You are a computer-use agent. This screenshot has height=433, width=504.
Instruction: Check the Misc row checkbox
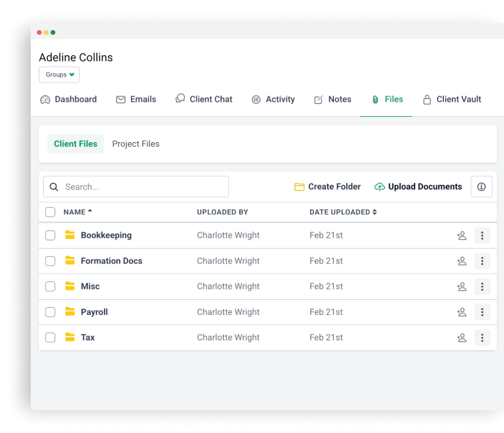(50, 286)
